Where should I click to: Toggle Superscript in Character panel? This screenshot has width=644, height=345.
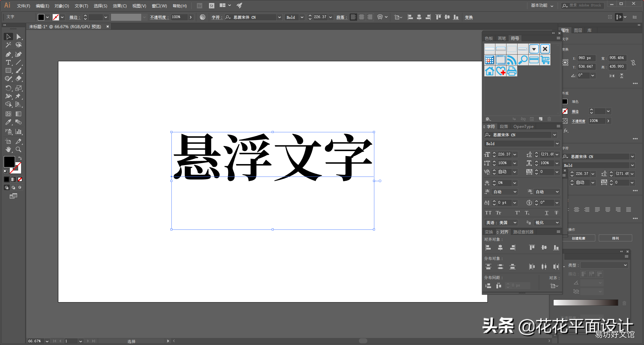point(518,213)
